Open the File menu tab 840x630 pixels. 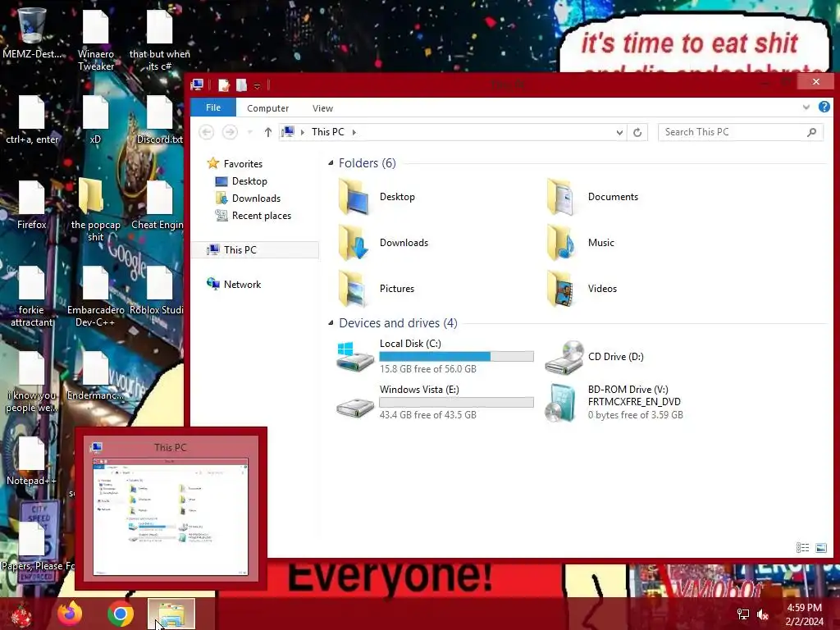tap(213, 107)
